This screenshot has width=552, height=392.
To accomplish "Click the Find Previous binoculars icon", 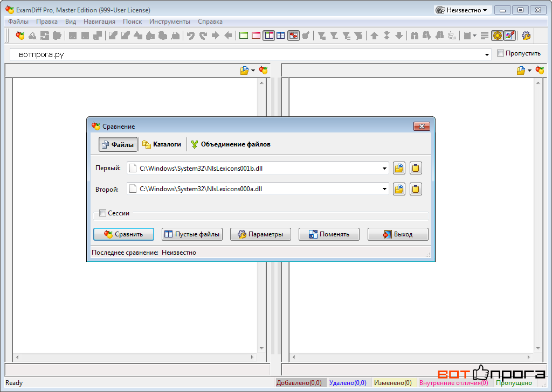I will 439,36.
